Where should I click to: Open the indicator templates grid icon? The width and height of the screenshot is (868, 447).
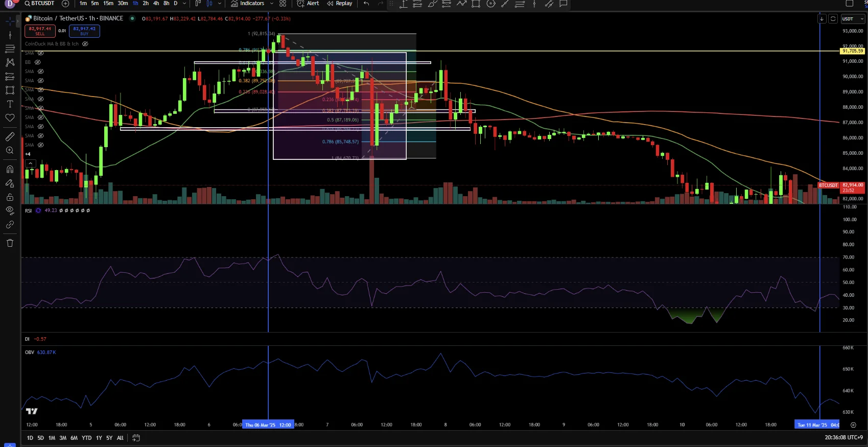coord(283,4)
